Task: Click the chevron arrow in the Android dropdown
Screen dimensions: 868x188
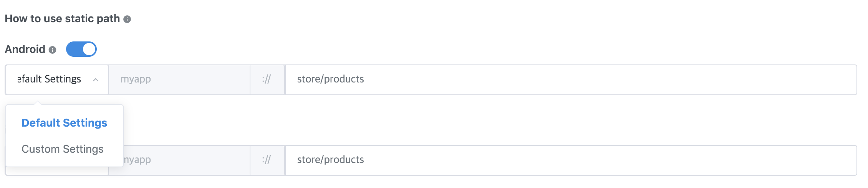Action: click(x=96, y=80)
